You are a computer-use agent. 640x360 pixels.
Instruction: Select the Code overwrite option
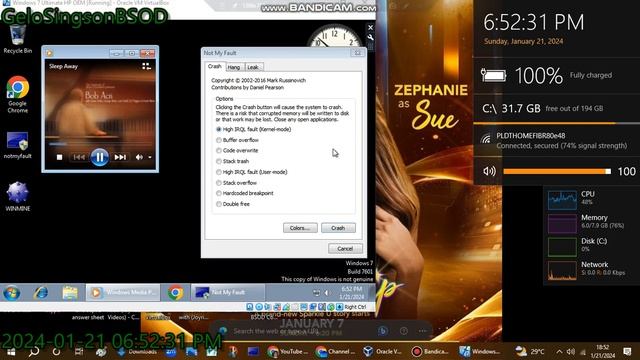point(237,151)
